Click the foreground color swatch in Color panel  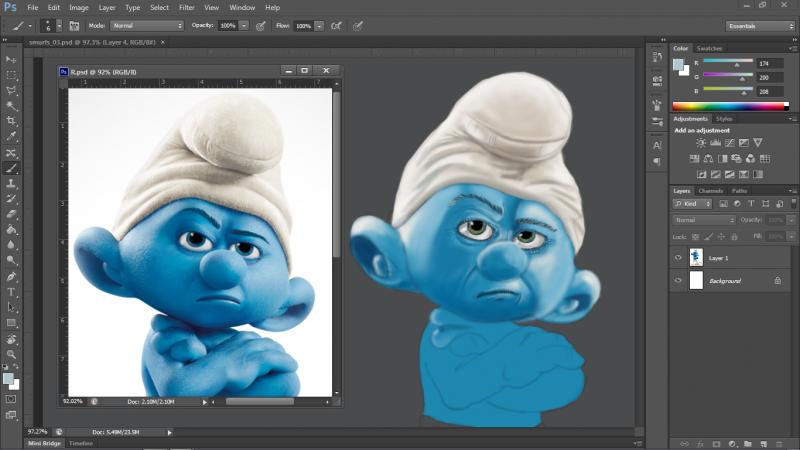click(678, 64)
